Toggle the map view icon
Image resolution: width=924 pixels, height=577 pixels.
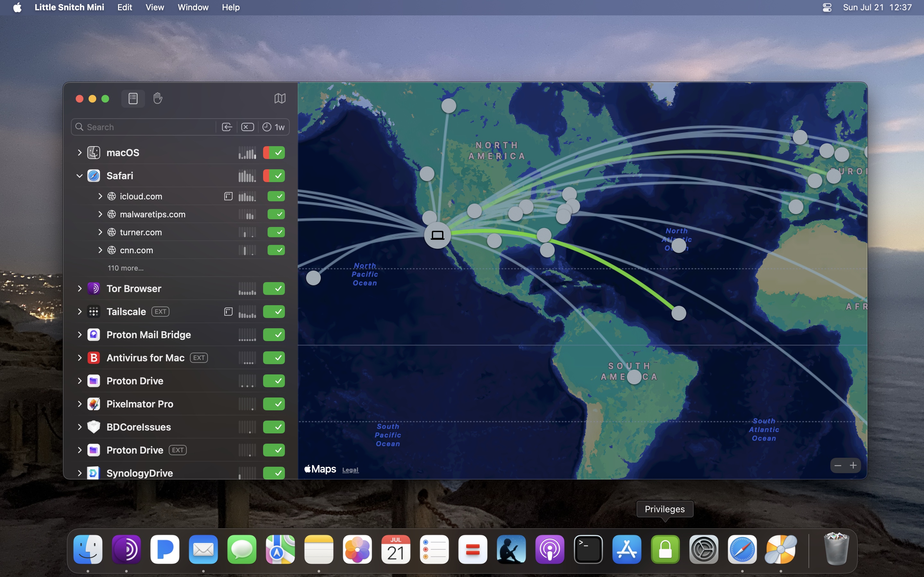280,99
